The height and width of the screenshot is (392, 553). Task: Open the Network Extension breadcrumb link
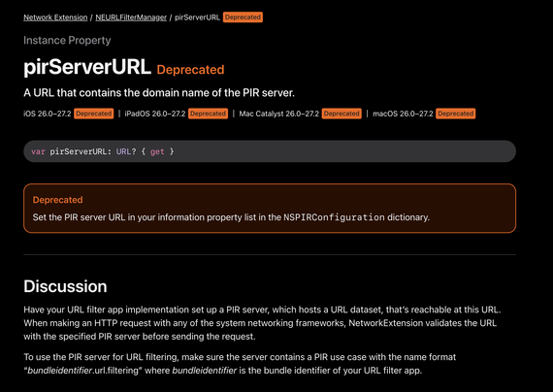[x=55, y=17]
